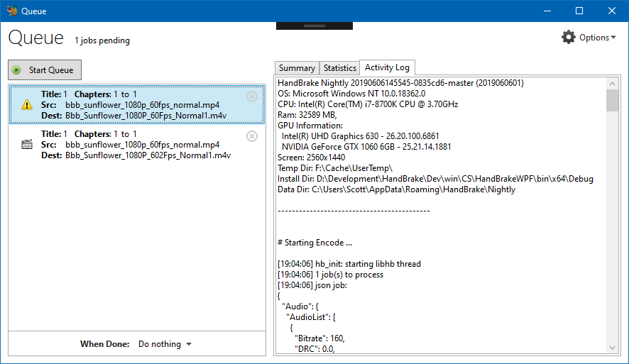Click the green Start Queue play icon

(x=16, y=70)
